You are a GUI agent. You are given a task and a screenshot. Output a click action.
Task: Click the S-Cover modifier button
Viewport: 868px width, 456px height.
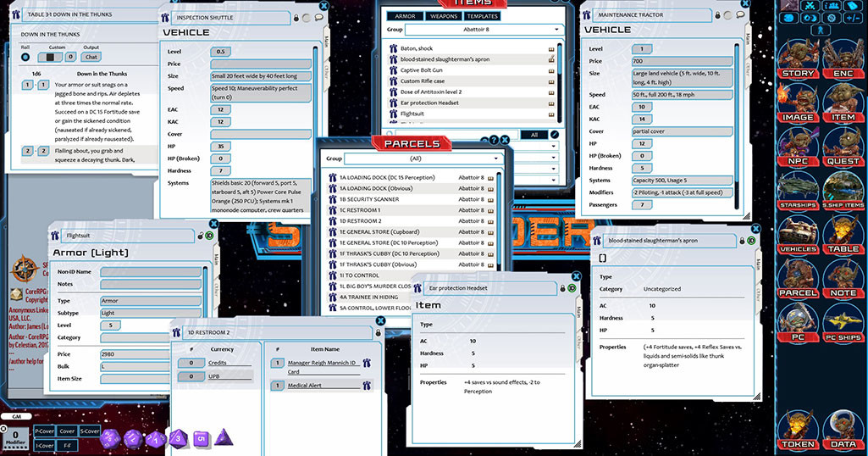90,431
